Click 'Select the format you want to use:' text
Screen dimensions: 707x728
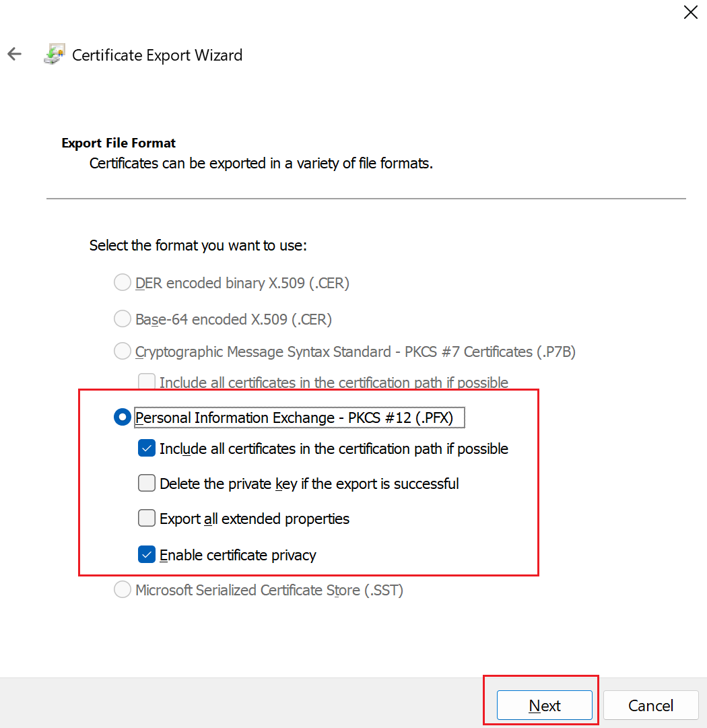198,245
